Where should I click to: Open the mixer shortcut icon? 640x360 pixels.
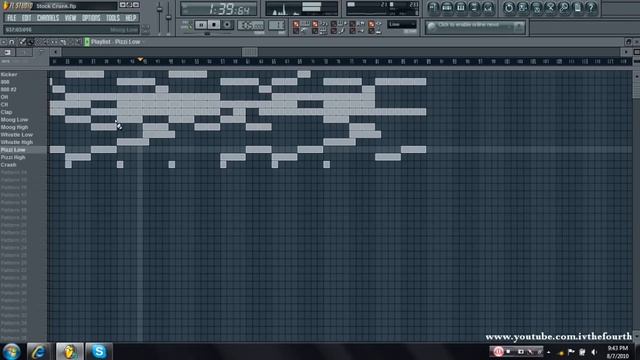[x=488, y=7]
